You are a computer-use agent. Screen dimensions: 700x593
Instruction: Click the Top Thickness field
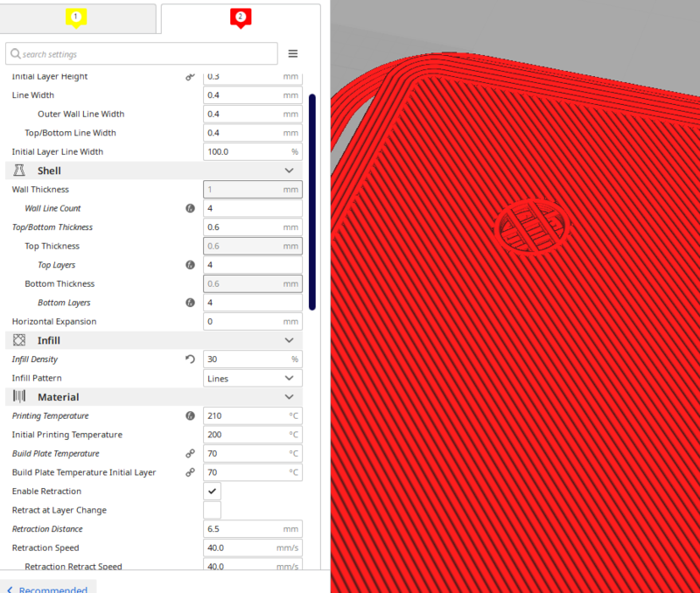253,246
